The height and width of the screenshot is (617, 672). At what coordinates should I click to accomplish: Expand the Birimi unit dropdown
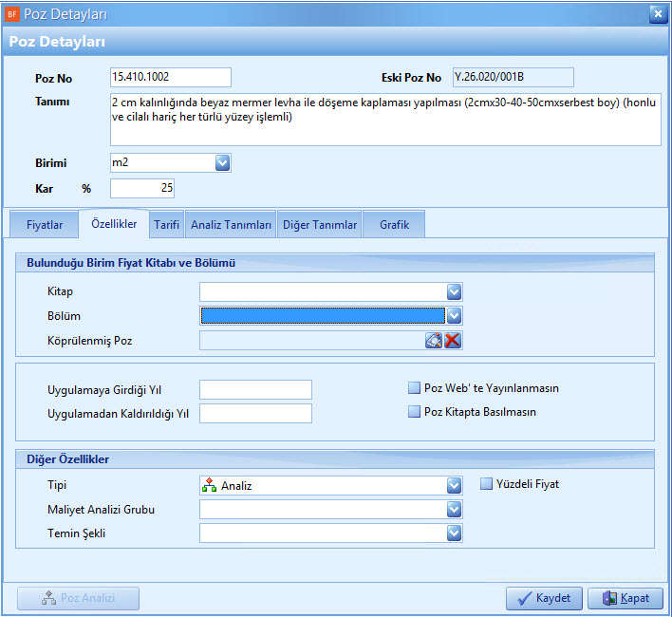222,163
